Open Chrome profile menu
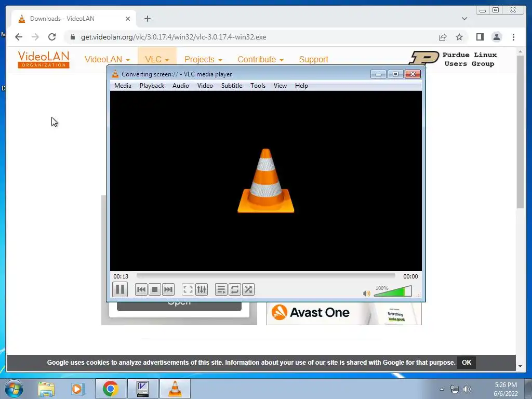Viewport: 532px width, 399px height. coord(497,37)
